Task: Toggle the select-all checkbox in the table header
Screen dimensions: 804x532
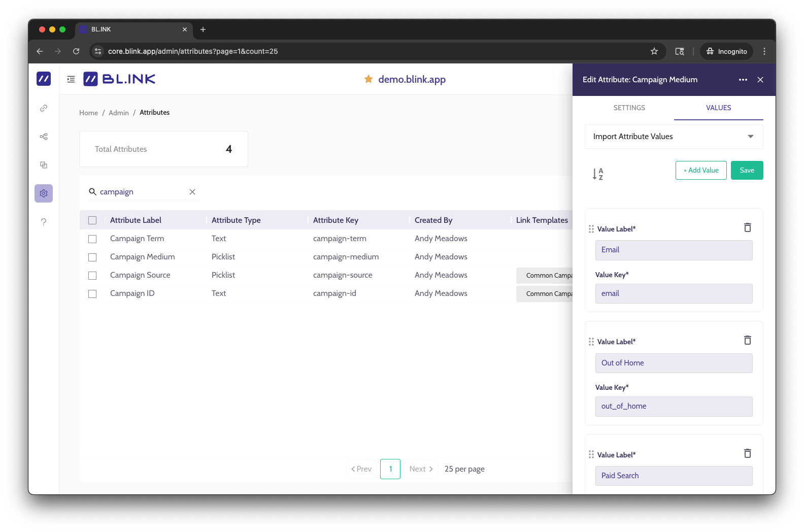Action: point(92,220)
